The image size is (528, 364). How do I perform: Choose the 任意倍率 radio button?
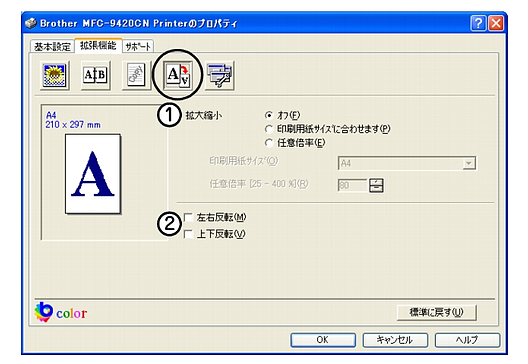point(269,143)
